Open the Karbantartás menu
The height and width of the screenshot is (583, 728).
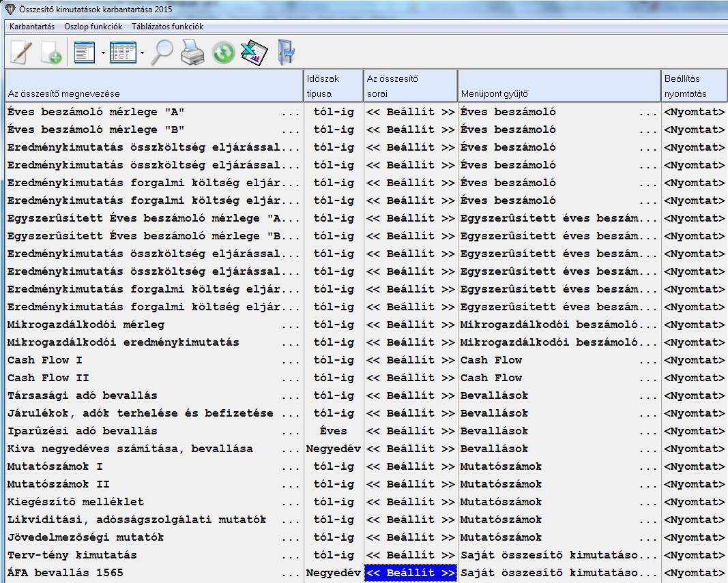click(32, 27)
